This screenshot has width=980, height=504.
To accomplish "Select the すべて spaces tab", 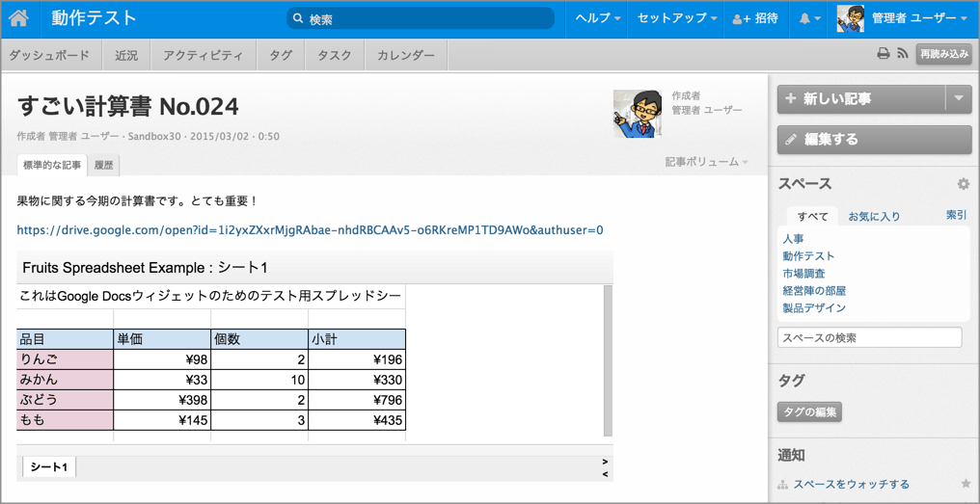I will pos(812,217).
